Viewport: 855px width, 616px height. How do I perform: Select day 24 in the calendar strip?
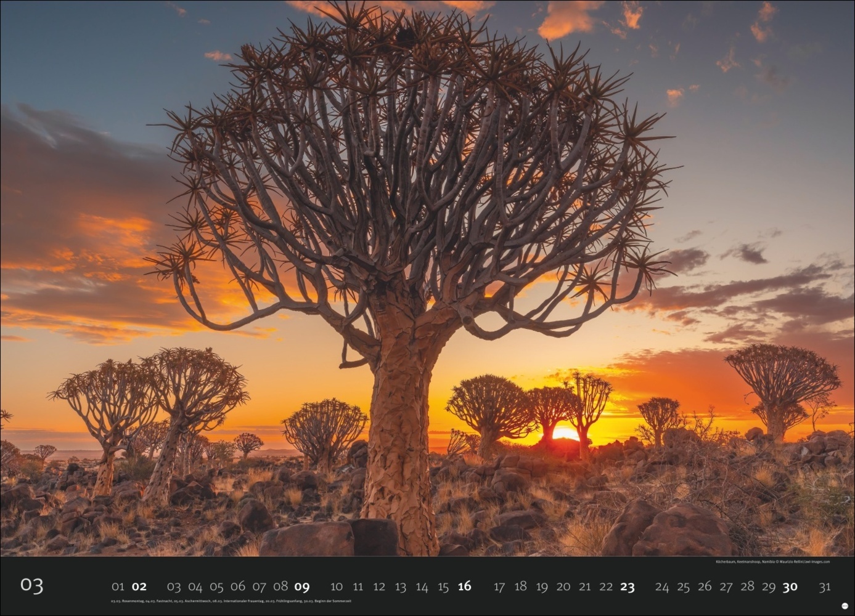(x=662, y=587)
